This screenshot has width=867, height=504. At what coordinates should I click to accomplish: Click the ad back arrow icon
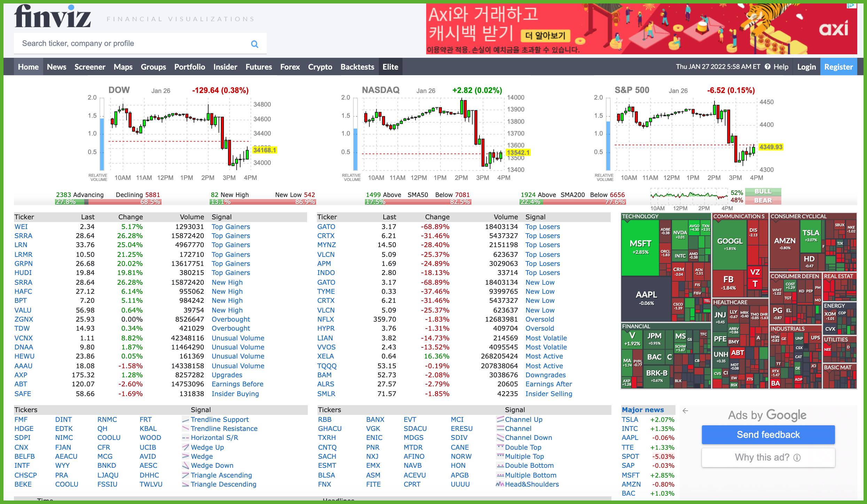(x=685, y=411)
